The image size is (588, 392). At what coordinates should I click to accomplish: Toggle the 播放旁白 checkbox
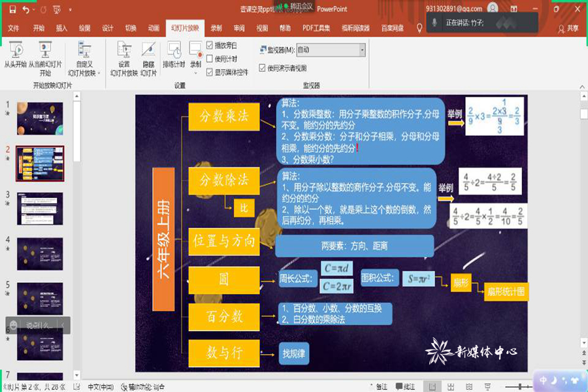pos(210,45)
